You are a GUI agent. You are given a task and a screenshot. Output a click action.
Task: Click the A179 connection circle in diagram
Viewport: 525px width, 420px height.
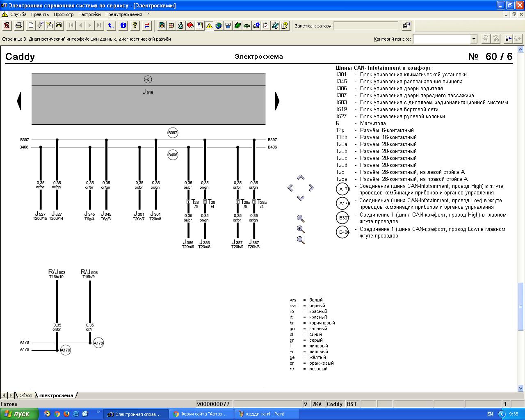pyautogui.click(x=65, y=350)
